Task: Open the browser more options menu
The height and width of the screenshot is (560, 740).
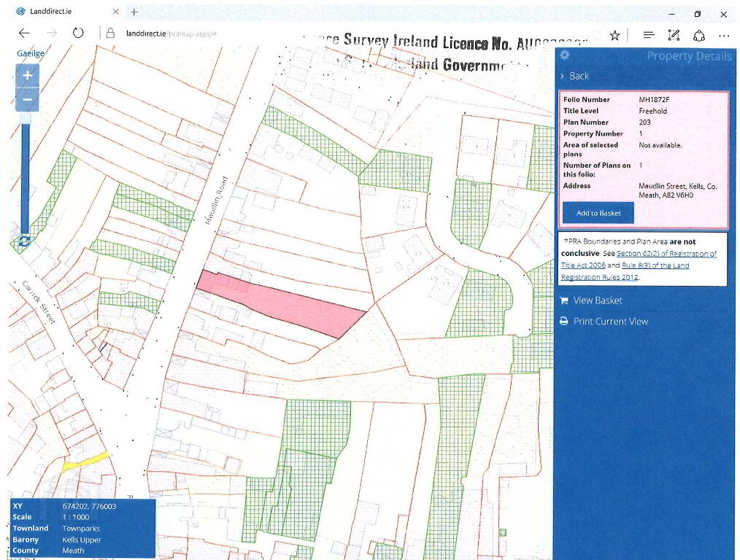Action: coord(724,36)
